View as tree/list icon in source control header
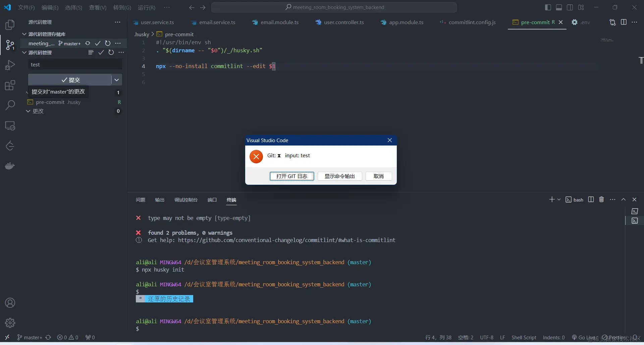The image size is (644, 345). 91,52
